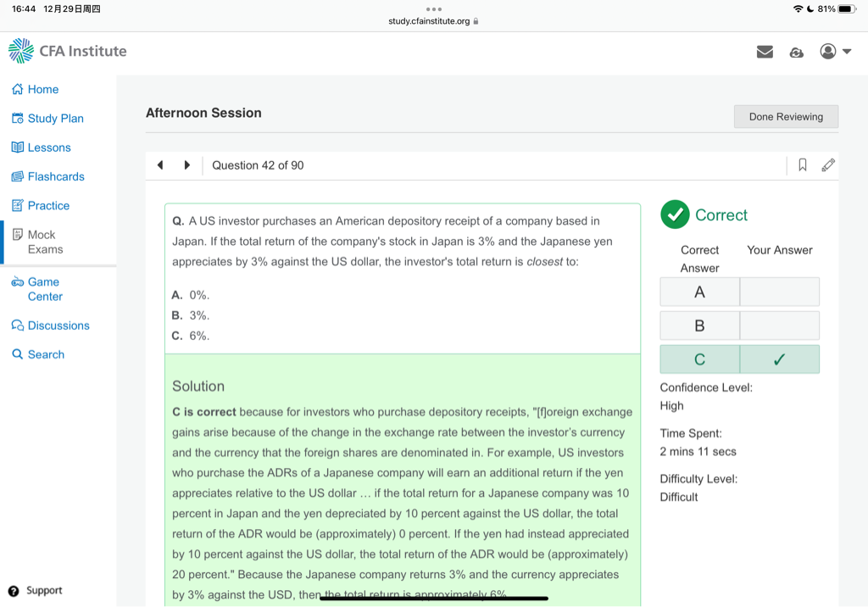
Task: Open the mail envelope icon
Action: click(765, 52)
